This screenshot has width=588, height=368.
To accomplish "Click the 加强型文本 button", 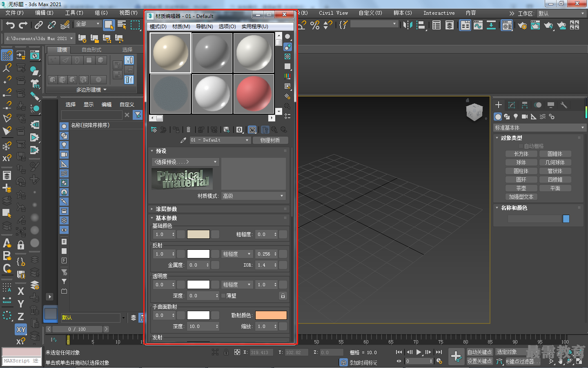I will click(x=521, y=197).
